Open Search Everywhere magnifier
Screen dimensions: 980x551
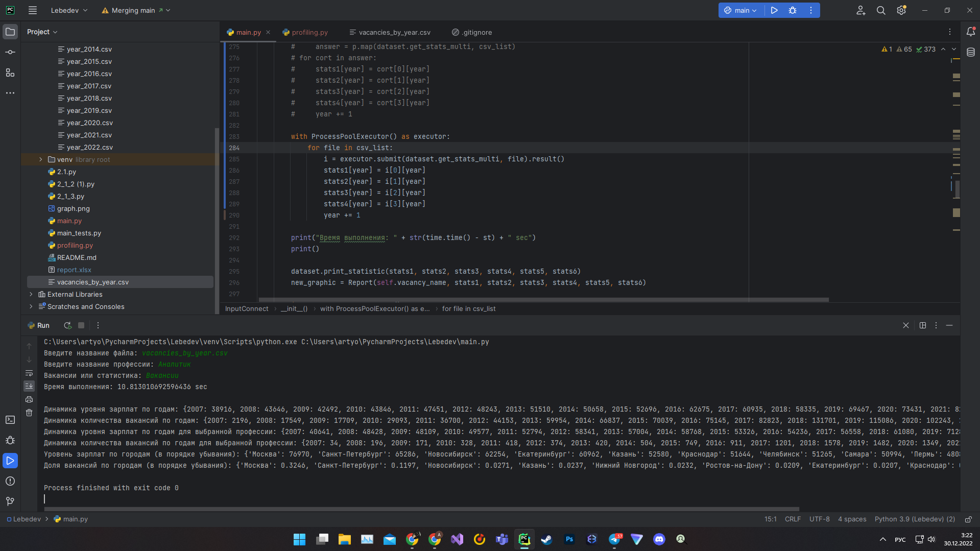[x=880, y=10]
